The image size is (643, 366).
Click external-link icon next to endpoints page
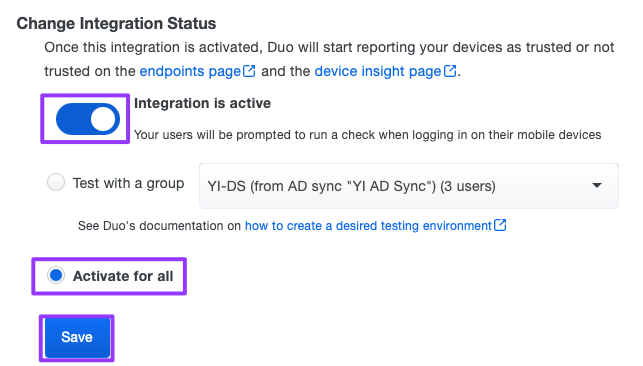[249, 71]
